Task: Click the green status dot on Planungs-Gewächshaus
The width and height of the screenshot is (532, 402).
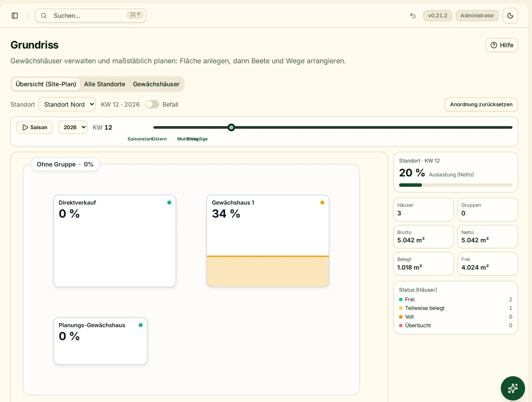Action: click(x=141, y=325)
